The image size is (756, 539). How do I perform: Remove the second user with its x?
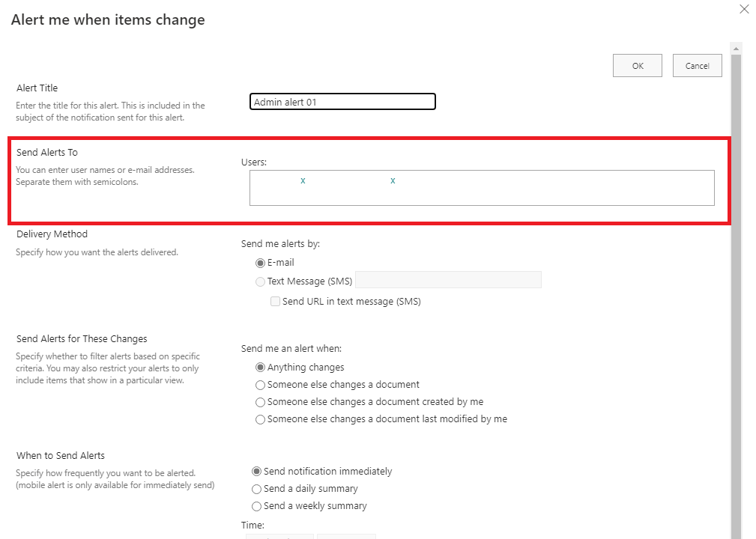[393, 180]
